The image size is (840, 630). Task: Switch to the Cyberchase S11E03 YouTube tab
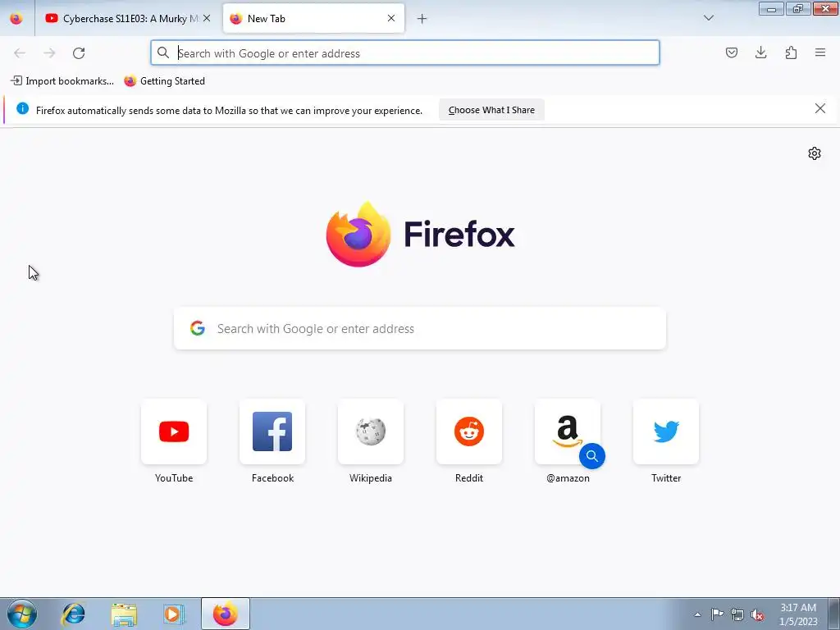[127, 18]
